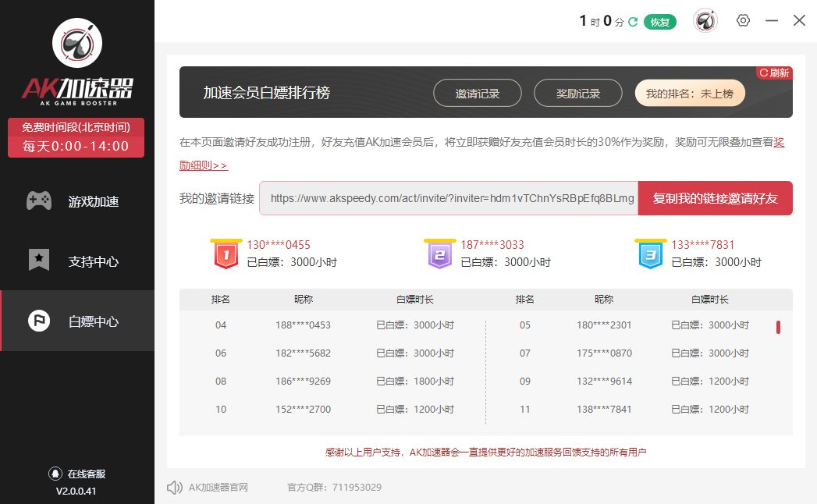
Task: Open the 奖励细则 details link
Action: click(204, 165)
